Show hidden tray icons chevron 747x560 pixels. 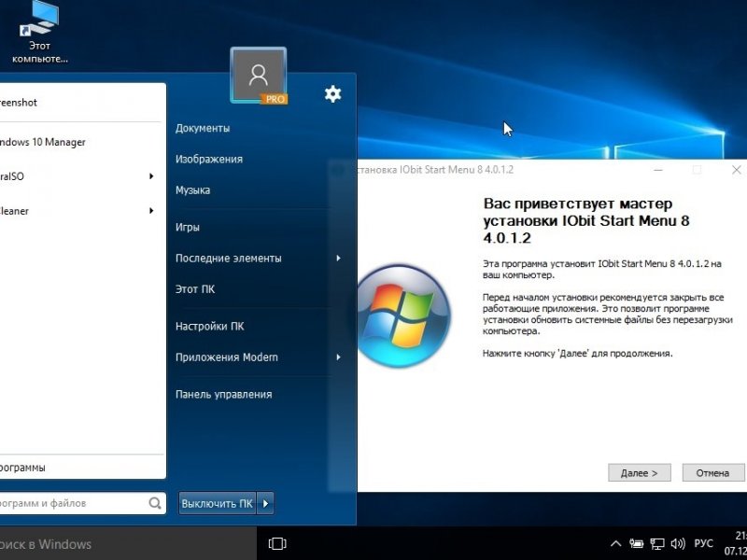(x=615, y=544)
